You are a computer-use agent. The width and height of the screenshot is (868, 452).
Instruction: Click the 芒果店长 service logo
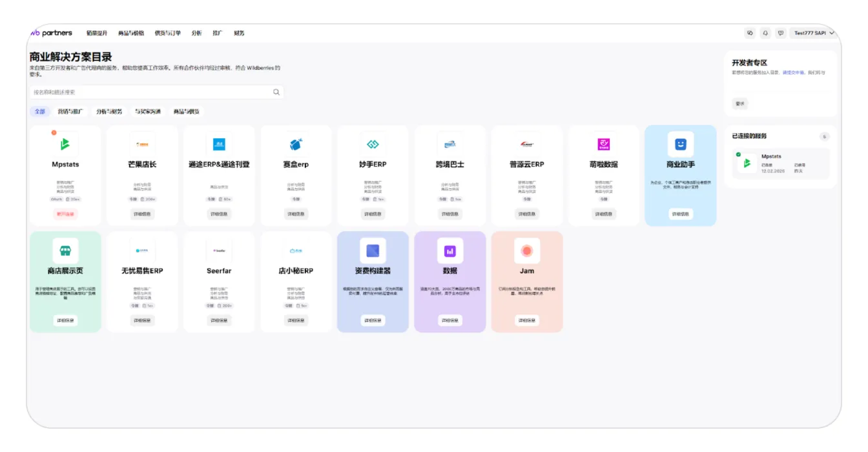(x=142, y=144)
